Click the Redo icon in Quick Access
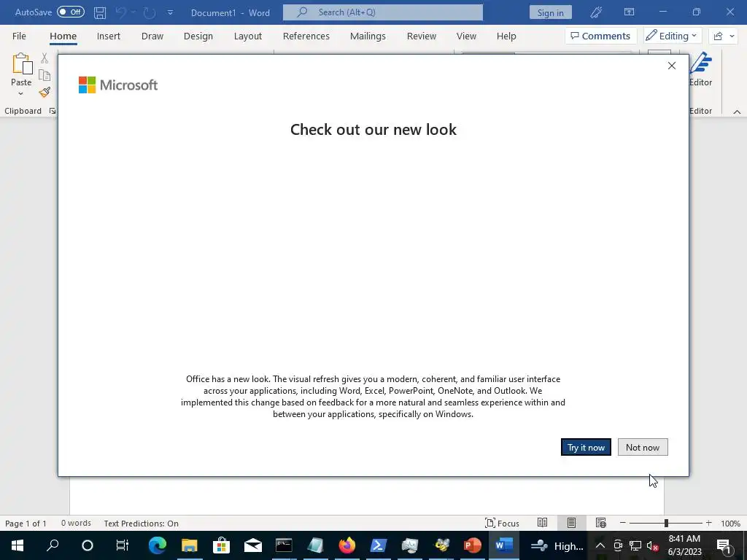The image size is (747, 560). (x=150, y=12)
